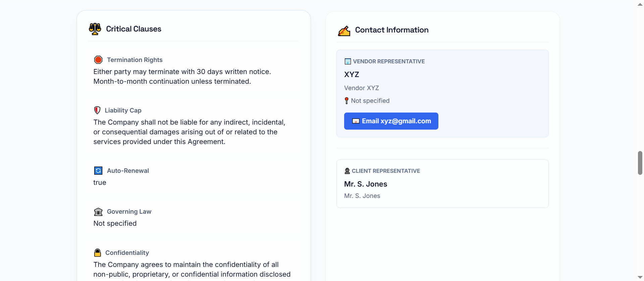
Task: Click the Liability Cap label
Action: tap(123, 110)
